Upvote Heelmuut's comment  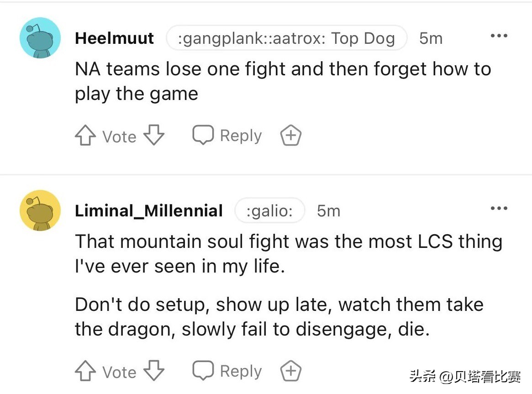[84, 135]
